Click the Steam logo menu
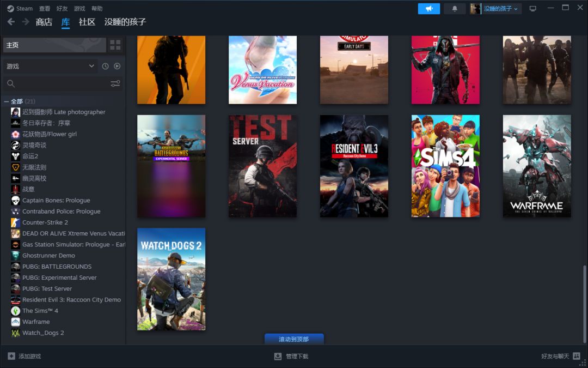 pyautogui.click(x=10, y=8)
